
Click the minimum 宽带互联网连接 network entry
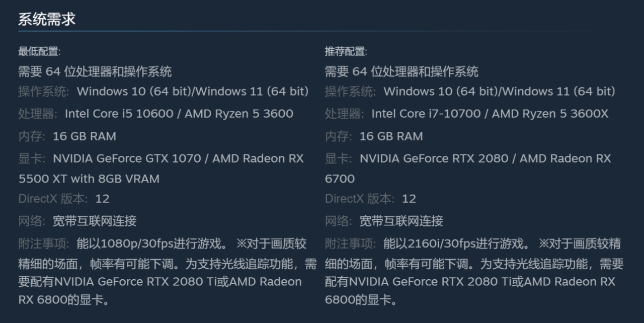tap(95, 221)
